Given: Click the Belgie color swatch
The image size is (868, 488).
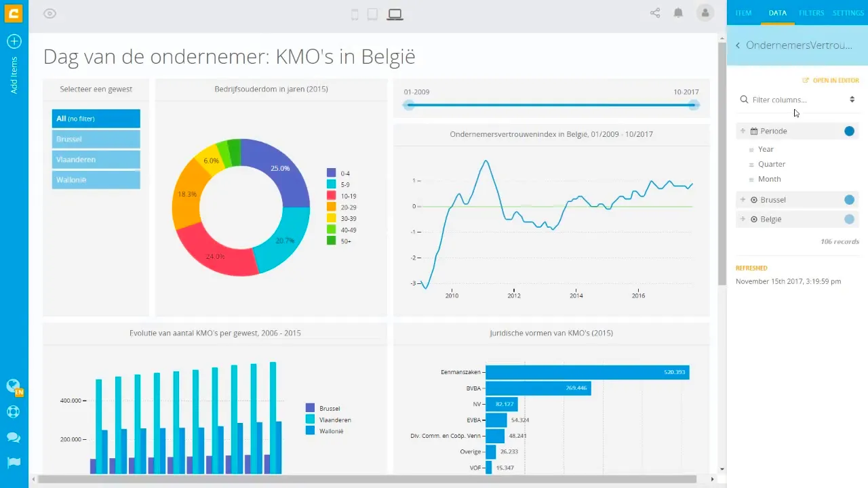Looking at the screenshot, I should pos(849,219).
